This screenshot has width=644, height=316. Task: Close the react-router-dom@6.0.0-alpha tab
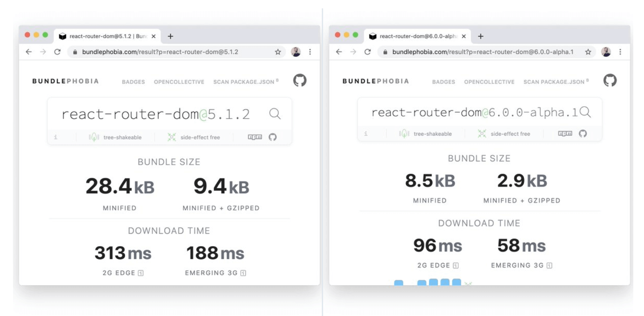tap(463, 36)
